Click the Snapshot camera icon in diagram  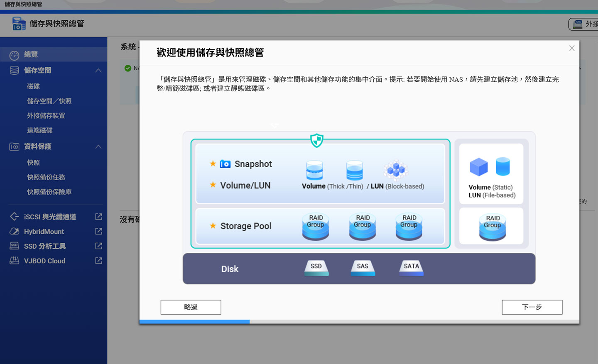point(225,164)
